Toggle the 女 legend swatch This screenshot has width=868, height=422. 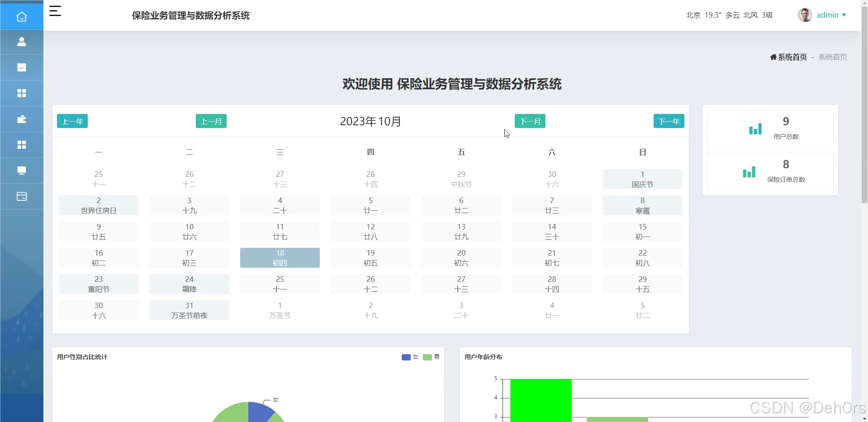point(406,357)
